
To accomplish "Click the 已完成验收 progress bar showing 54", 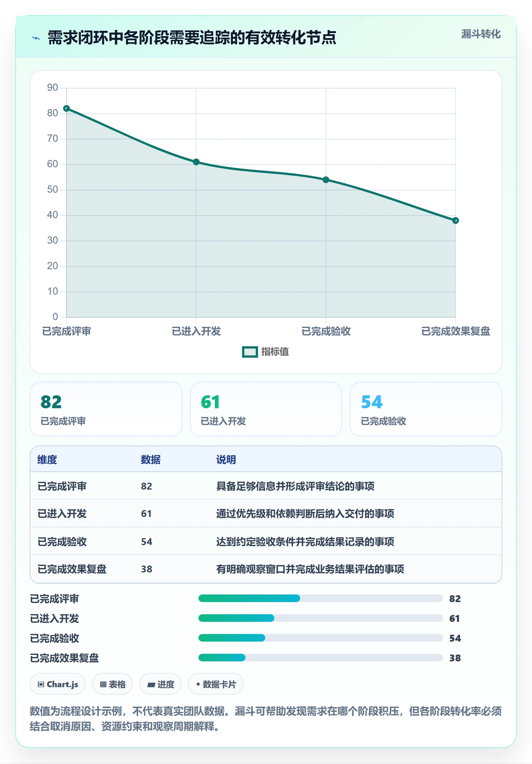I will pos(321,638).
